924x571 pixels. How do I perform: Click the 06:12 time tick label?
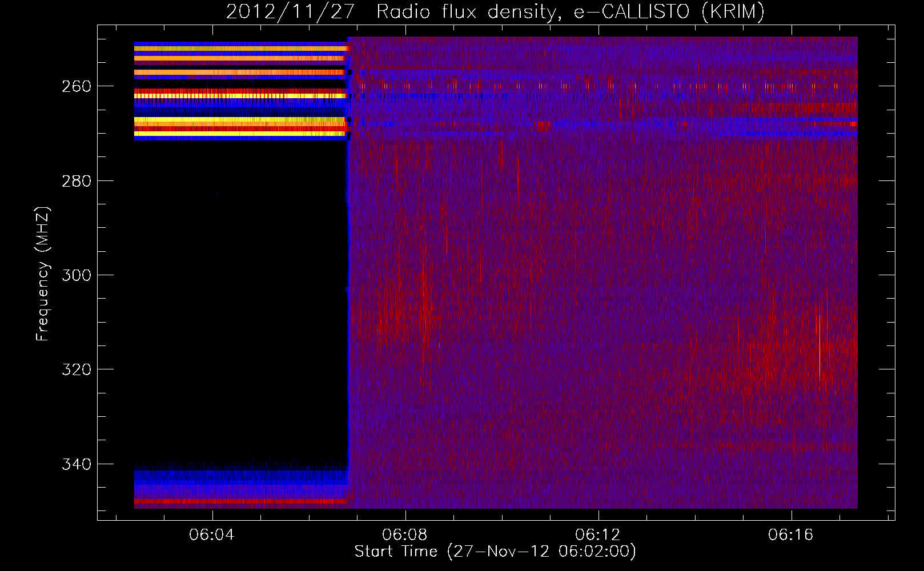[x=598, y=535]
